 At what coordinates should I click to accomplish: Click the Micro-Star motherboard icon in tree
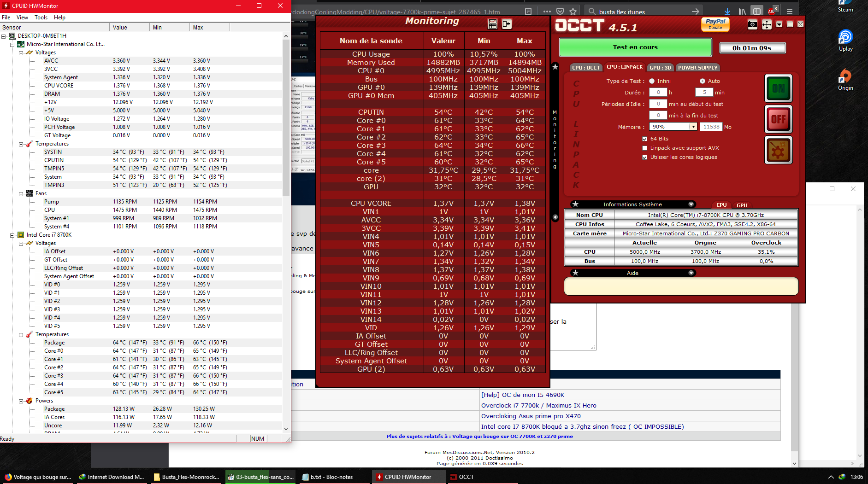point(21,44)
